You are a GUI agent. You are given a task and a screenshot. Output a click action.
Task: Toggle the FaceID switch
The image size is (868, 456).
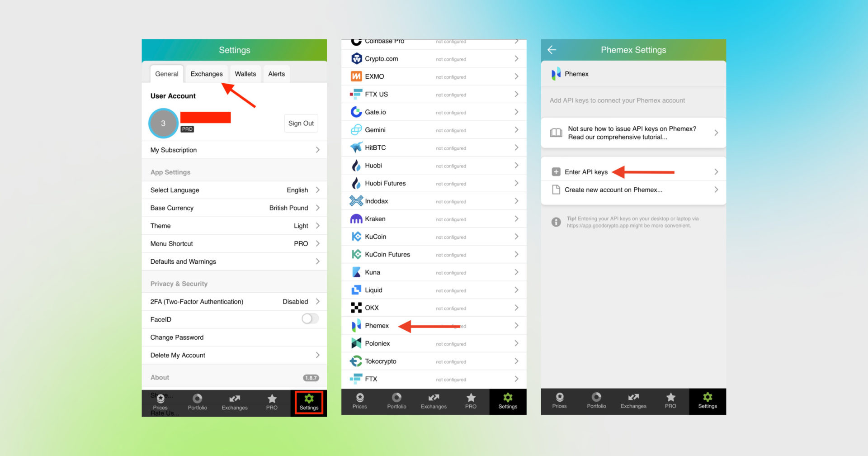click(x=310, y=319)
